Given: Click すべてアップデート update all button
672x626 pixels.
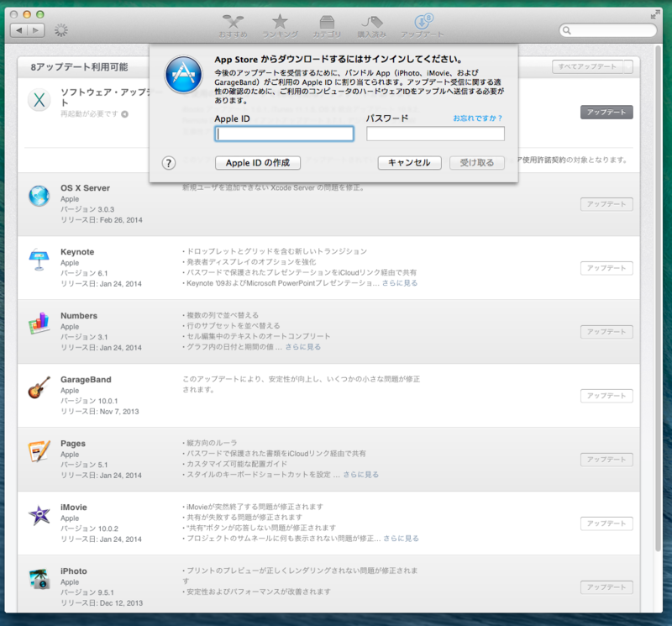Looking at the screenshot, I should coord(587,67).
